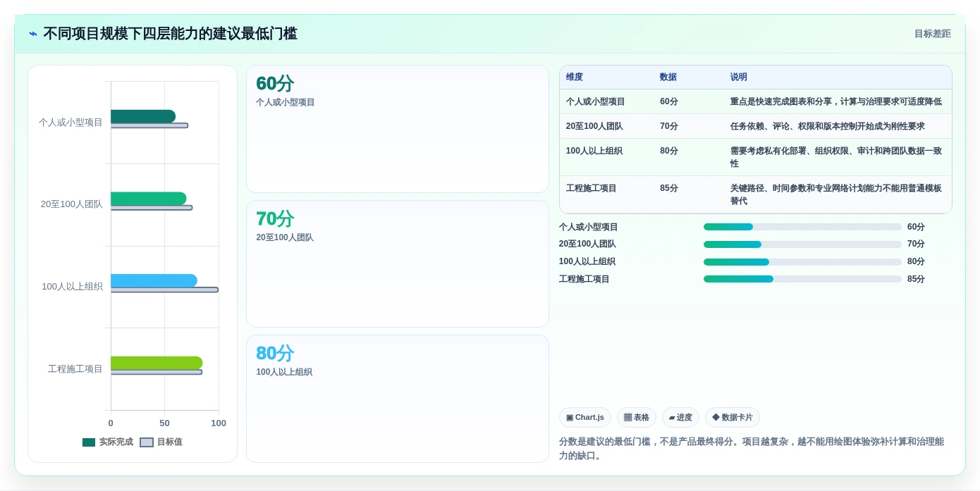
Task: Click the 工程施工项目 chart axis label
Action: coord(75,369)
